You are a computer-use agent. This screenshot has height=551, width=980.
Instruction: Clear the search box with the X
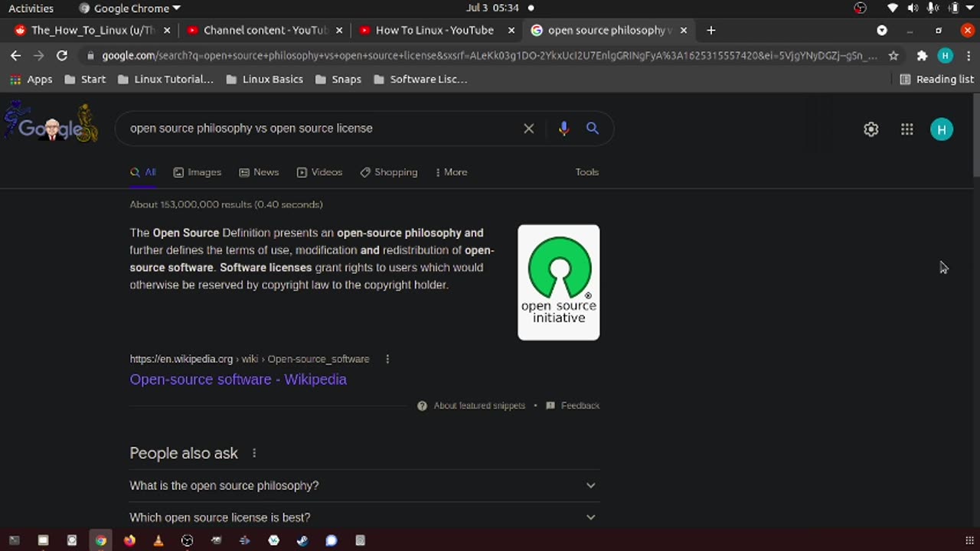[x=528, y=129]
